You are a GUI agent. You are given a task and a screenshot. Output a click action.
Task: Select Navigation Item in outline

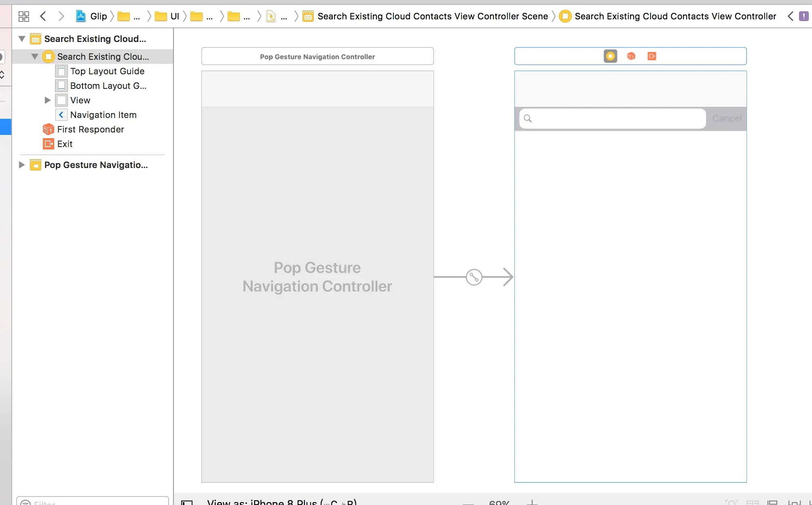(103, 115)
